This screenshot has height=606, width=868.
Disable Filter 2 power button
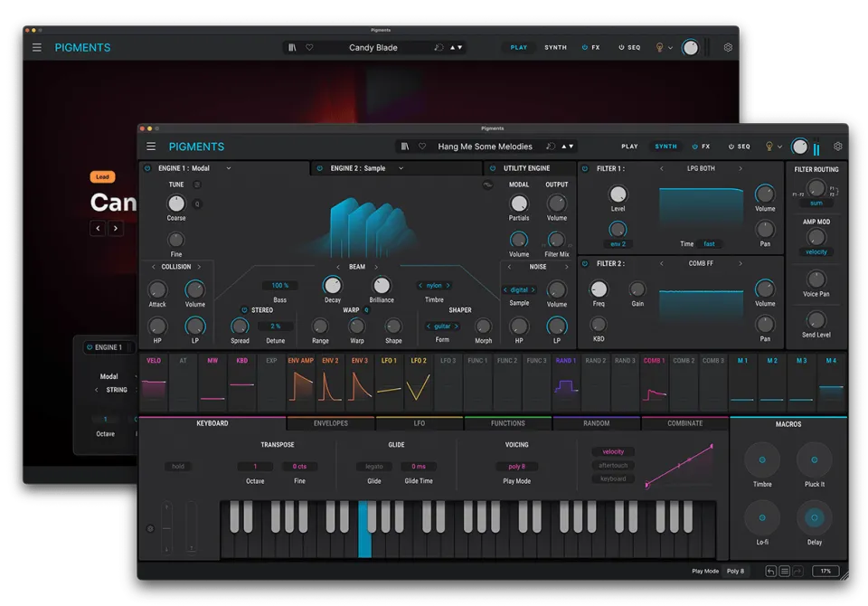[585, 264]
